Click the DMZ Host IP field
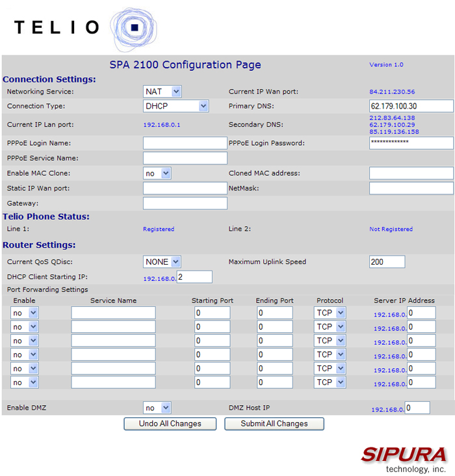The image size is (455, 476). pos(418,408)
